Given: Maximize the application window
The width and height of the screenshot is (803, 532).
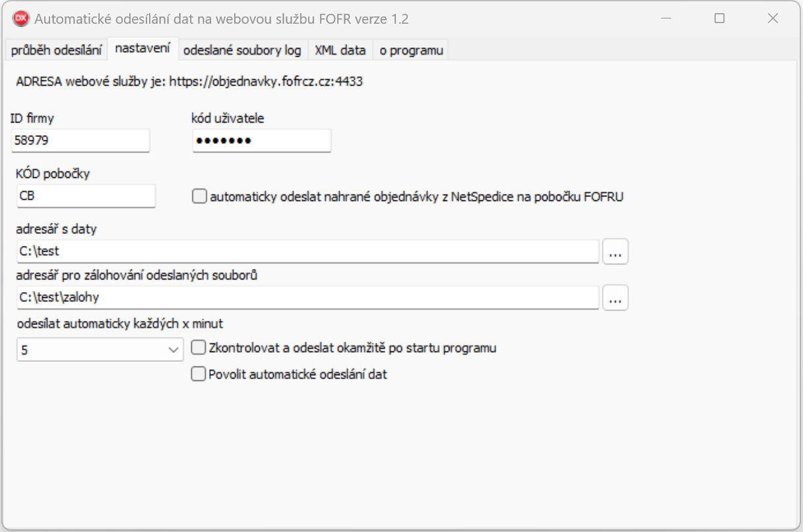Looking at the screenshot, I should (x=719, y=19).
